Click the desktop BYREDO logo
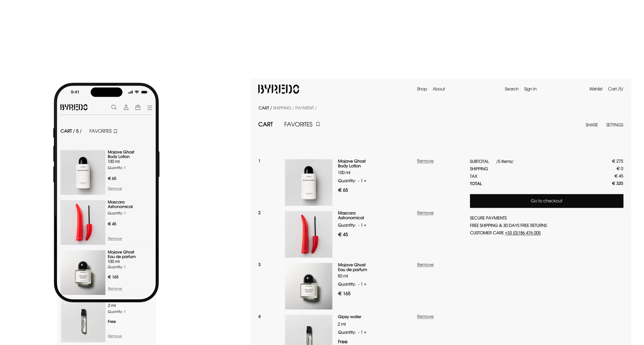 click(278, 89)
